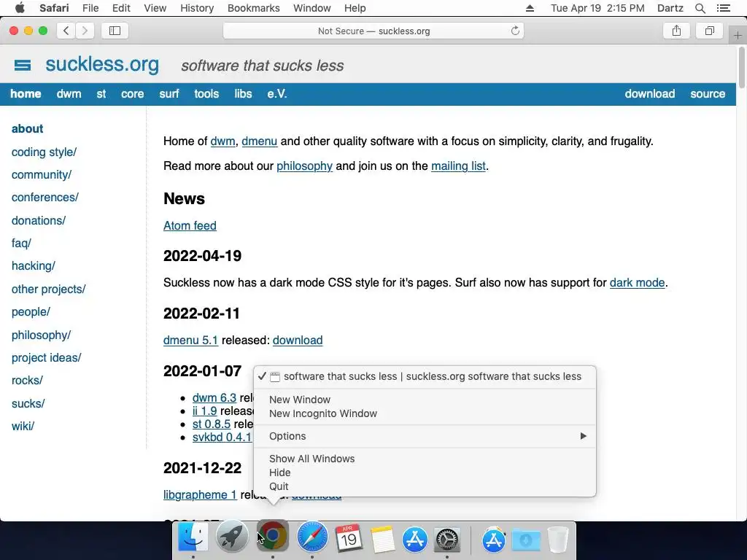The image size is (747, 560).
Task: Click the page vertical scrollbar
Action: pyautogui.click(x=741, y=66)
